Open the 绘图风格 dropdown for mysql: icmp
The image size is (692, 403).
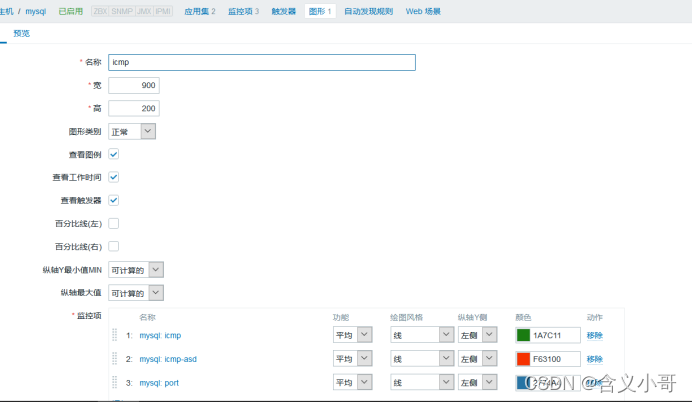422,335
